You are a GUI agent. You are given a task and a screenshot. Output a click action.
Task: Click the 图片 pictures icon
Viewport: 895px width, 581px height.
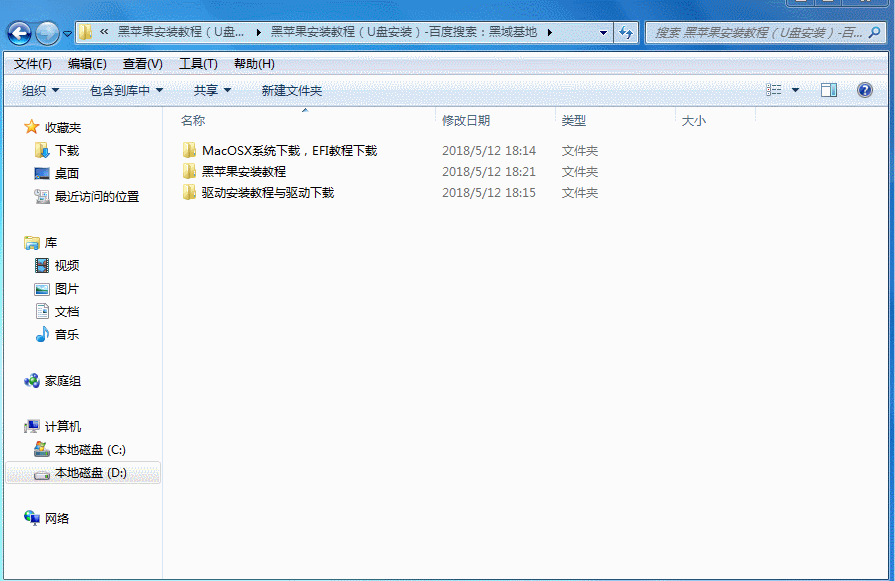coord(42,289)
